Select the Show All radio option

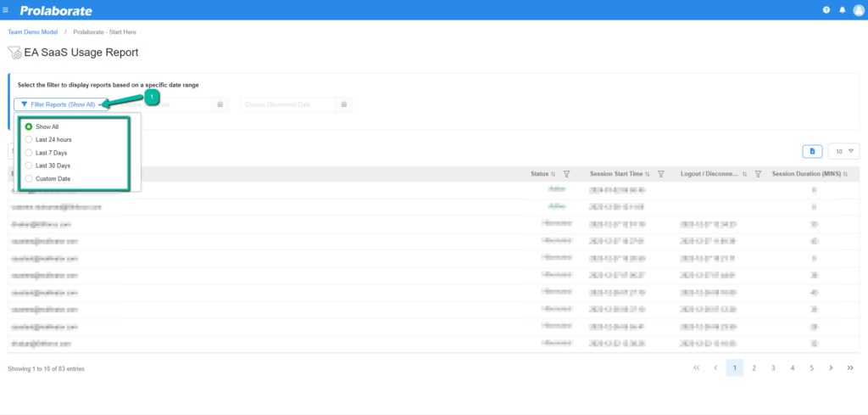click(29, 127)
